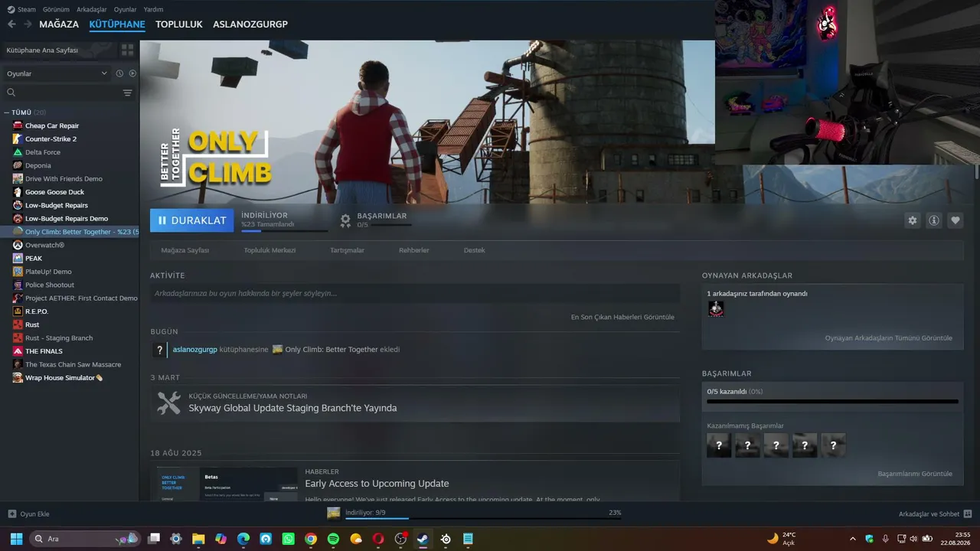Switch library to grid view icon
The height and width of the screenshot is (551, 980).
127,50
